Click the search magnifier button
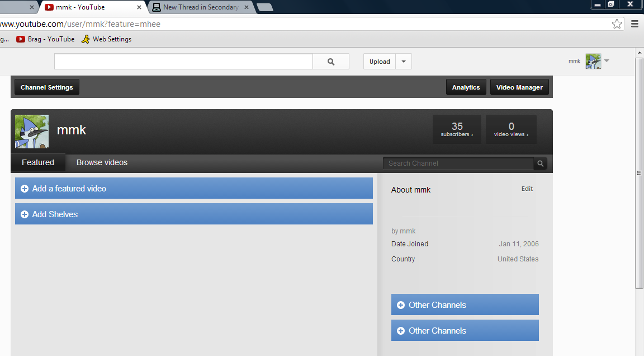This screenshot has width=644, height=356. [331, 62]
